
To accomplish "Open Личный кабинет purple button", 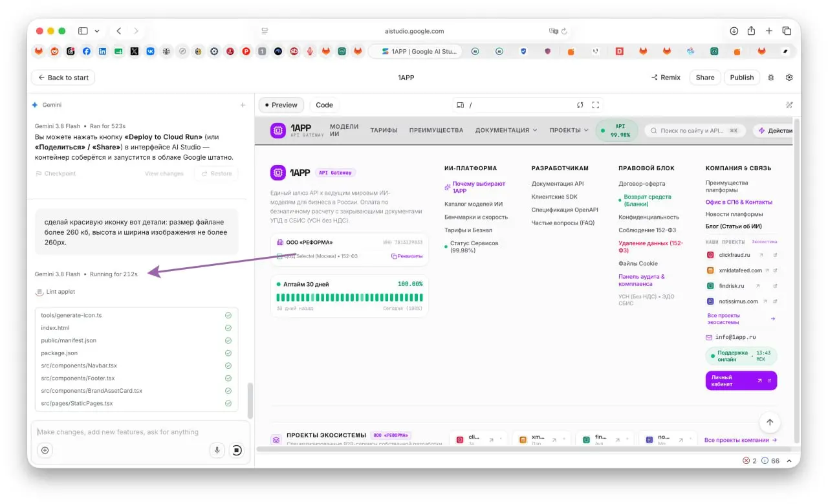I will pyautogui.click(x=741, y=380).
